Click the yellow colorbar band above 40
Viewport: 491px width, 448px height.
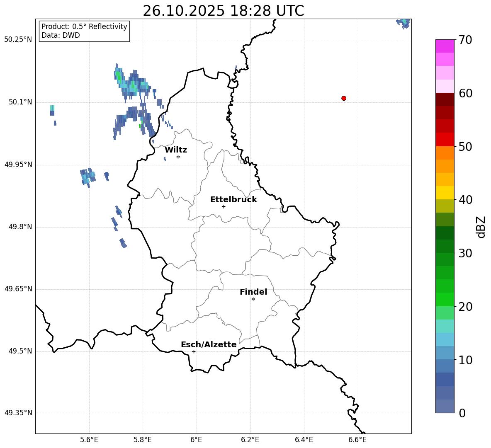pos(445,192)
